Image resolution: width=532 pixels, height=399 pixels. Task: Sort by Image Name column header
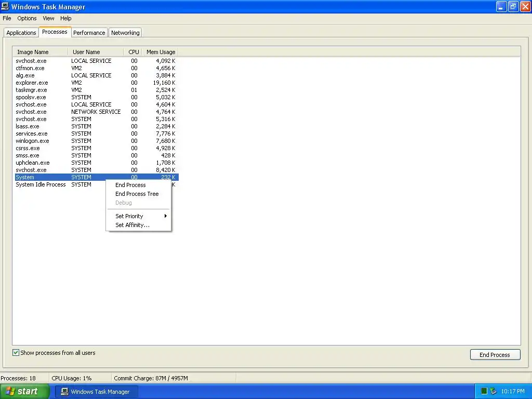point(41,52)
